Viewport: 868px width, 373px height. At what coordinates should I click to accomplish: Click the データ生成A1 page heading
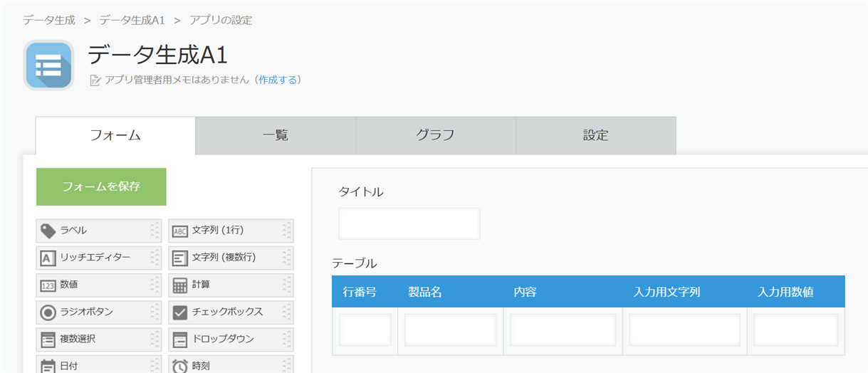[157, 56]
